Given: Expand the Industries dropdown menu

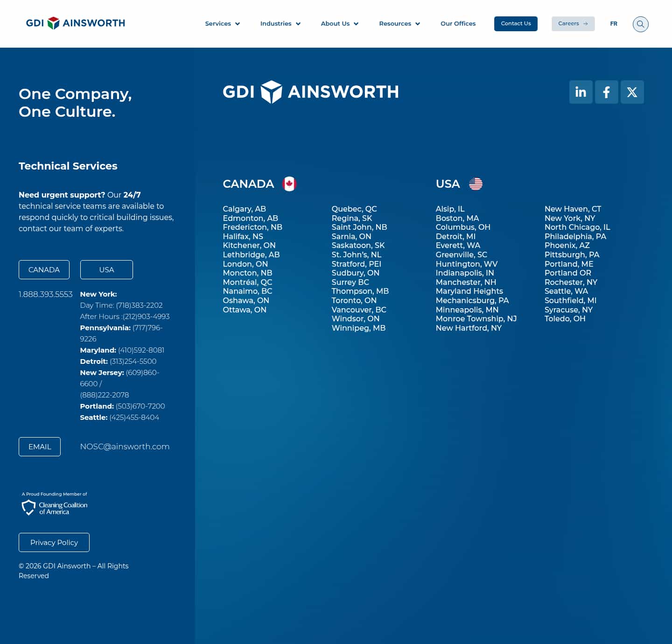Looking at the screenshot, I should (x=280, y=23).
